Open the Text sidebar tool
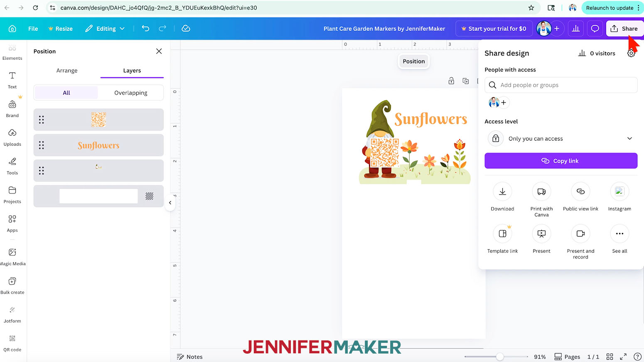Viewport: 644px width, 362px height. (x=12, y=80)
